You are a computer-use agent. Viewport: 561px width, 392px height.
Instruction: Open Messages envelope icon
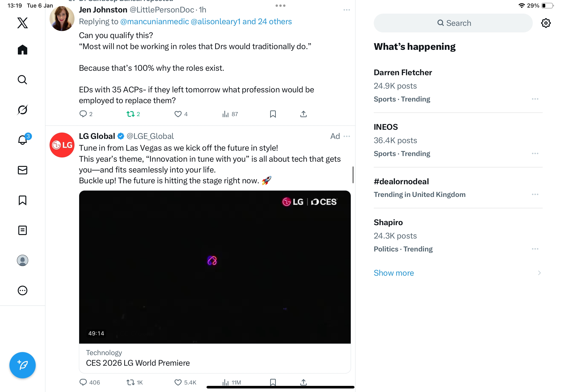tap(23, 170)
